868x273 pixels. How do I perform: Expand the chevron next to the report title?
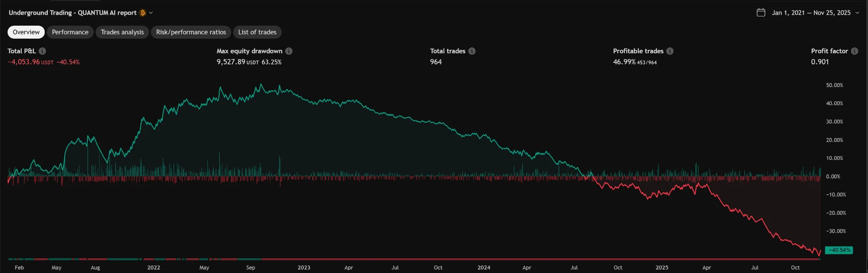pyautogui.click(x=151, y=13)
